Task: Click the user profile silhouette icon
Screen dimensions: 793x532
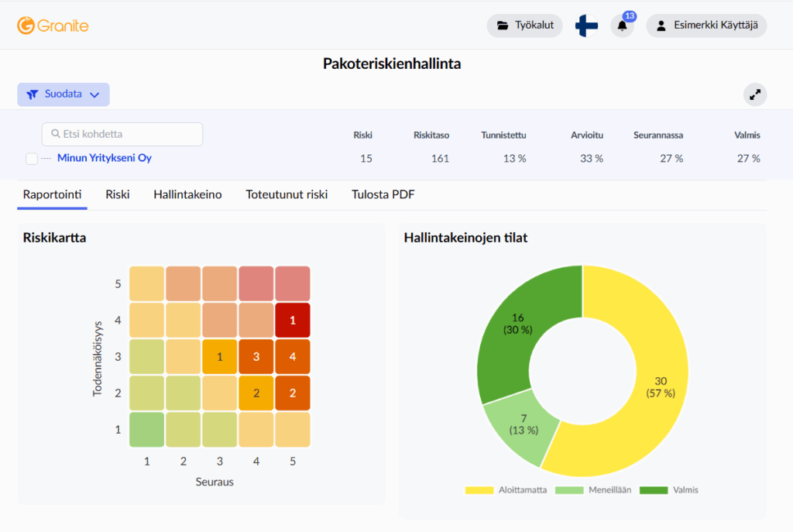Action: click(661, 26)
